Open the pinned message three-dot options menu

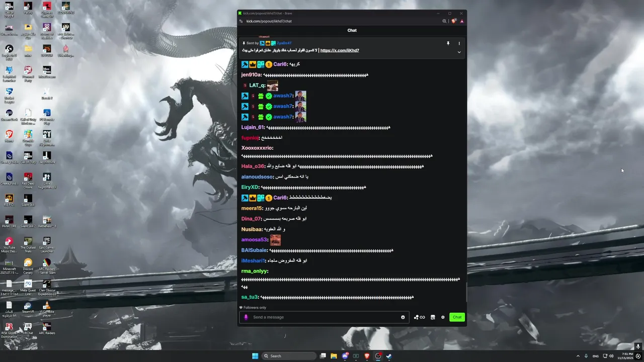[459, 43]
